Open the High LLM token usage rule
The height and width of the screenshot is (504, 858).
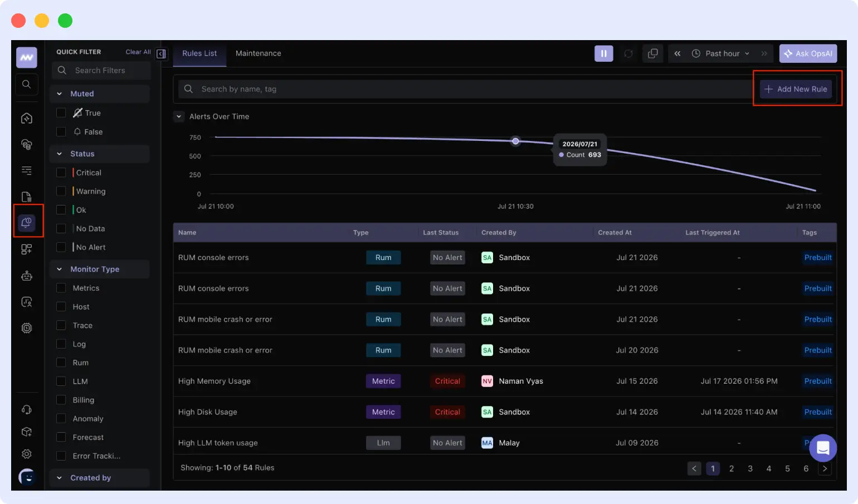point(218,443)
